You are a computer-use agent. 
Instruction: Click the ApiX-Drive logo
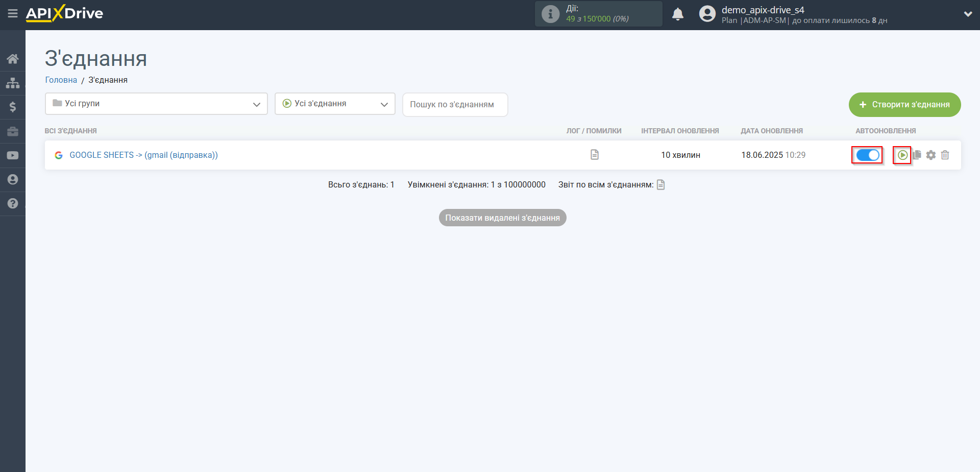click(64, 13)
